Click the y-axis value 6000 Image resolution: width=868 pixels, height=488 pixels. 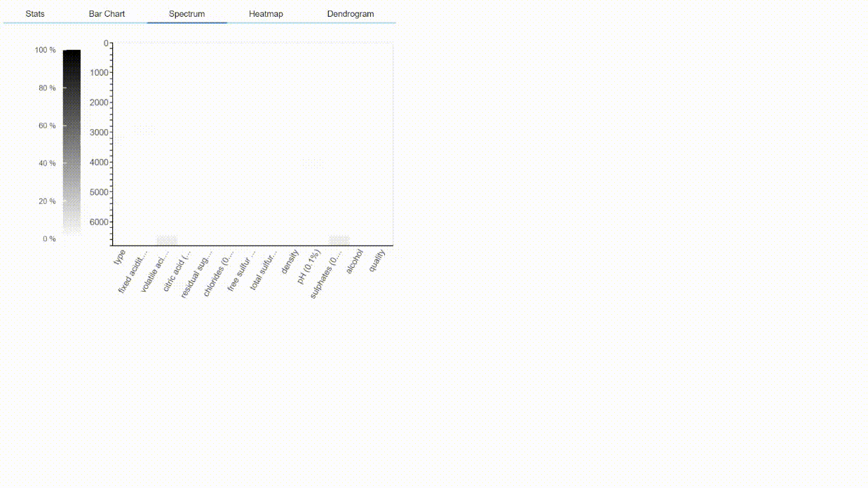[100, 222]
